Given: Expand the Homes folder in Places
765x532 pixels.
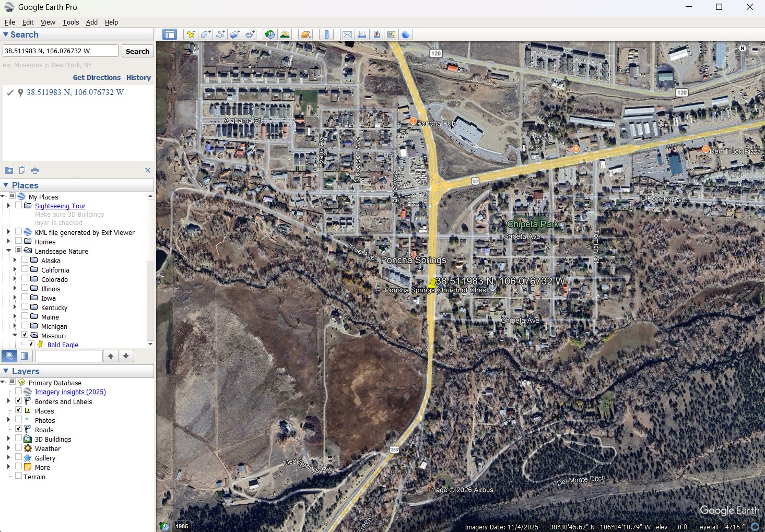Looking at the screenshot, I should [x=8, y=241].
